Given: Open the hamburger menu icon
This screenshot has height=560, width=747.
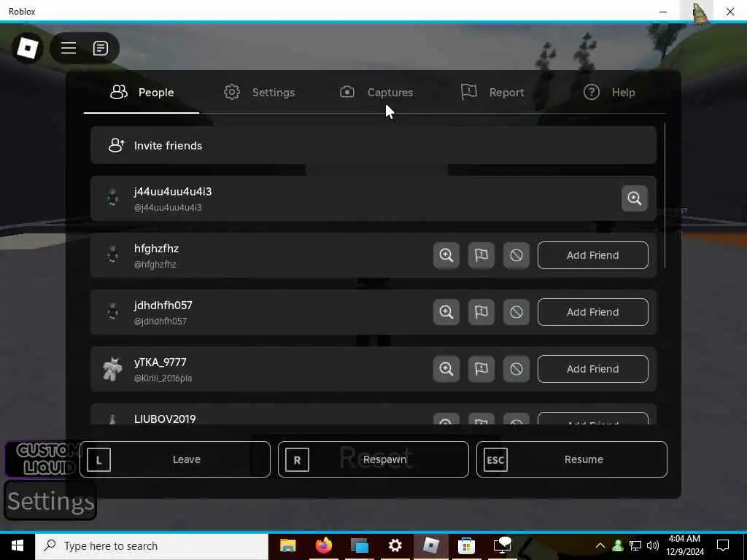Looking at the screenshot, I should [69, 48].
